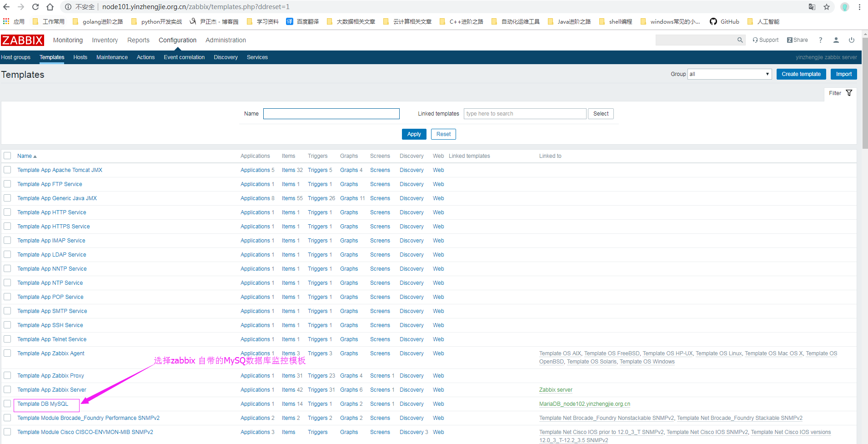Click the browser back arrow

coord(6,7)
